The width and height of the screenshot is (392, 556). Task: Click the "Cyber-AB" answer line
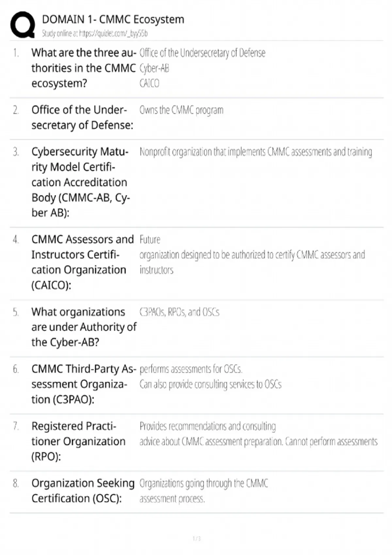154,68
